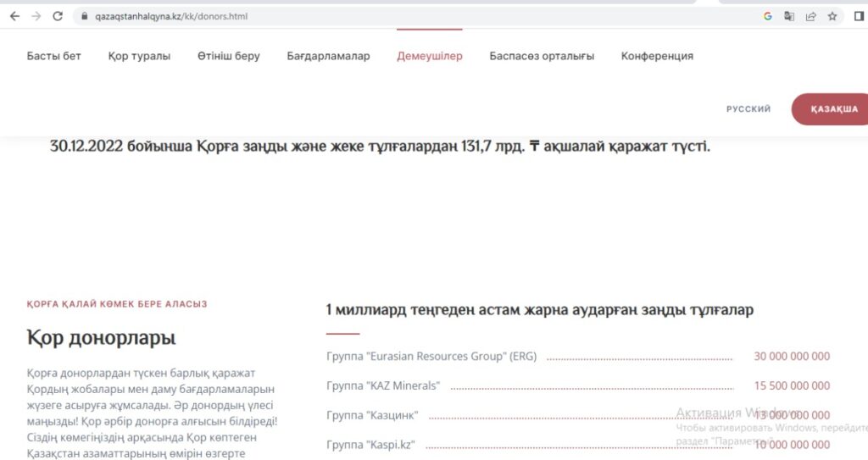Select the ҚАЗАҚША language button
868x460 pixels.
click(832, 109)
